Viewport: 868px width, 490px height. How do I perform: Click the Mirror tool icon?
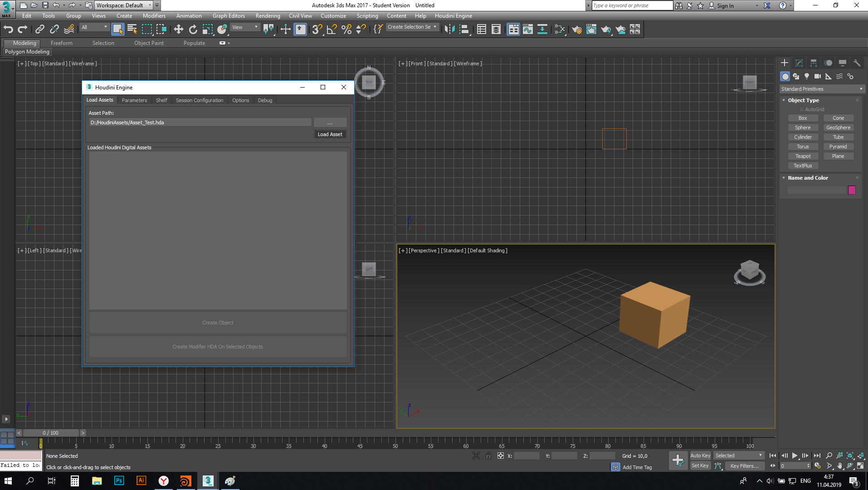[449, 29]
